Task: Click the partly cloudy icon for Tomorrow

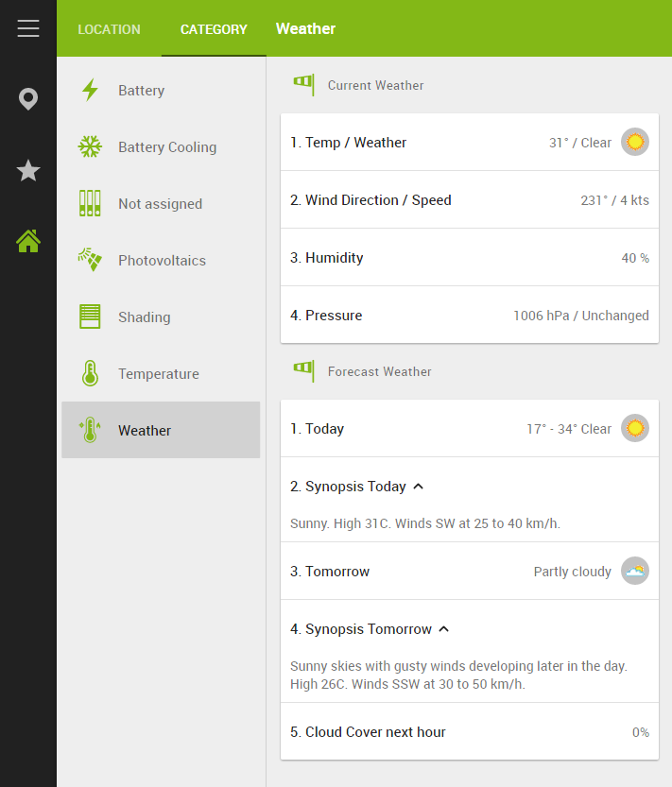Action: pos(635,572)
